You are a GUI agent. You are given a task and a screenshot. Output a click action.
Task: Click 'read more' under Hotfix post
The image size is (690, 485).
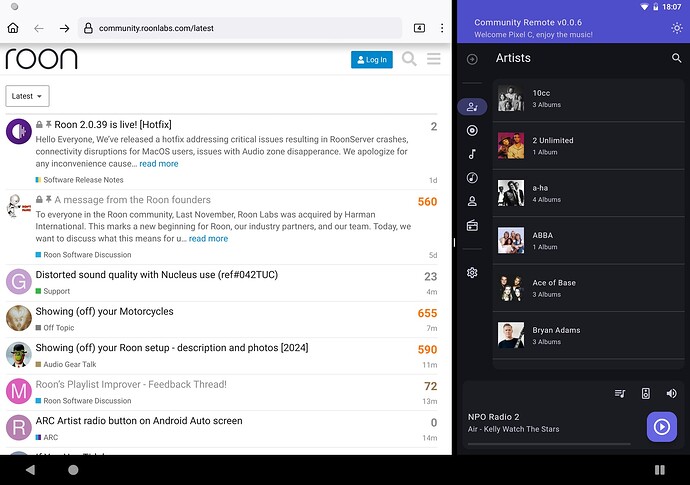159,164
